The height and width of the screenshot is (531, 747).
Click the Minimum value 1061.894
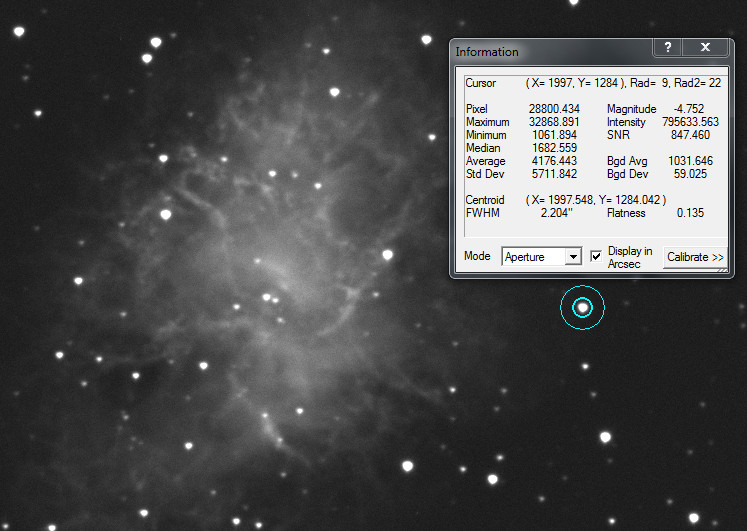click(555, 135)
